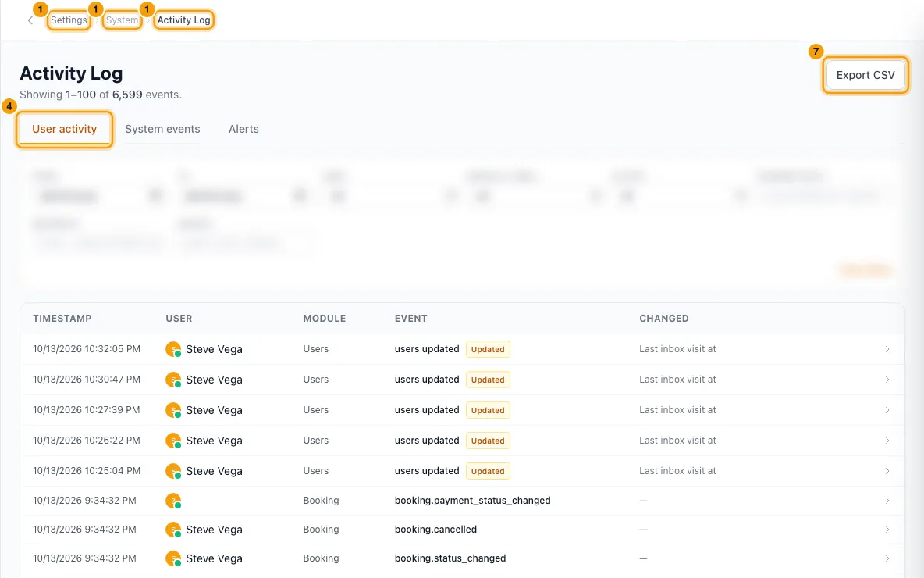This screenshot has width=924, height=578.
Task: Click Steve Vega's name in 10:32:05 PM row
Action: click(214, 349)
